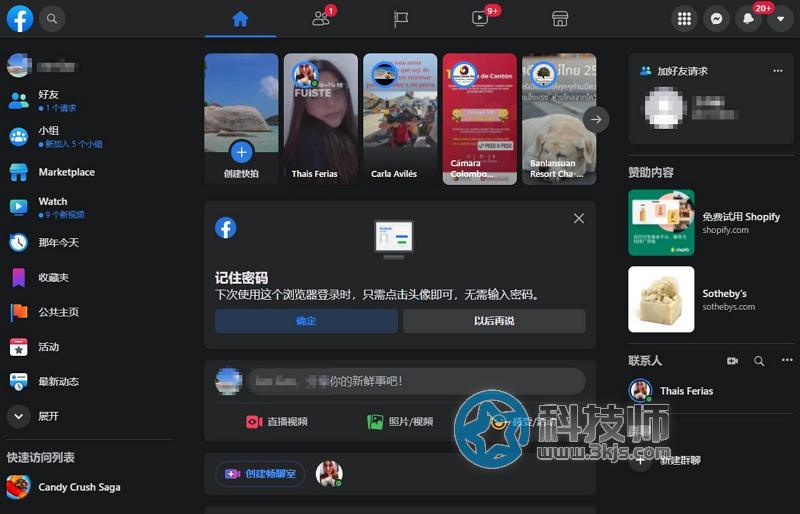The image size is (800, 514).
Task: Open friend requests three-dot options menu
Action: coord(778,71)
